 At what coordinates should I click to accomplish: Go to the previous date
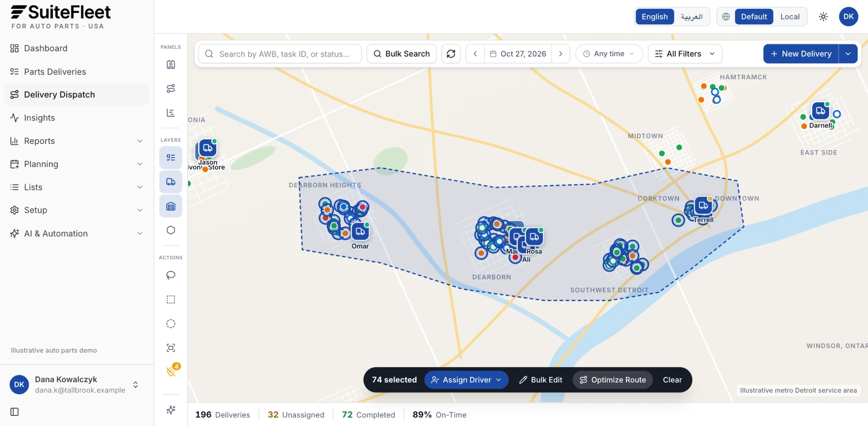(475, 54)
